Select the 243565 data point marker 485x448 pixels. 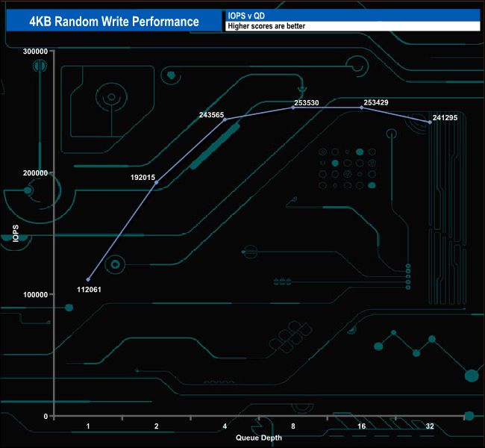225,119
